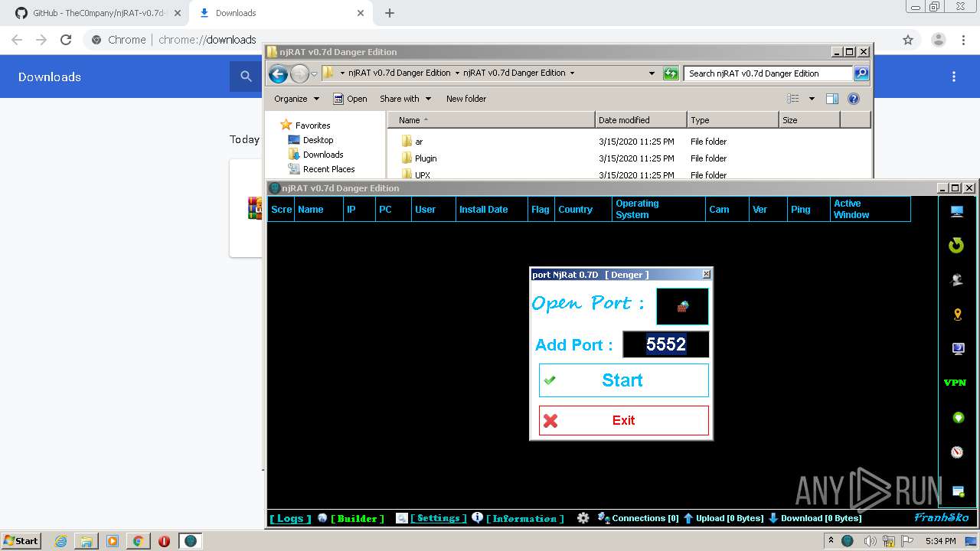Click the sleeping monitor moon icon
Viewport: 980px width, 551px height.
click(x=957, y=349)
